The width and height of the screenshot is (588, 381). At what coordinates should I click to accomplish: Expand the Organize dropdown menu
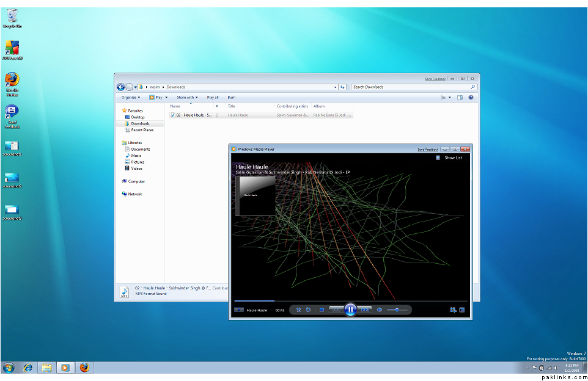tap(130, 97)
